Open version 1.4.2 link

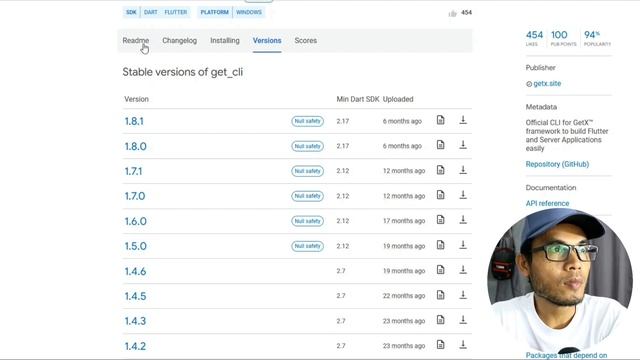coord(135,346)
